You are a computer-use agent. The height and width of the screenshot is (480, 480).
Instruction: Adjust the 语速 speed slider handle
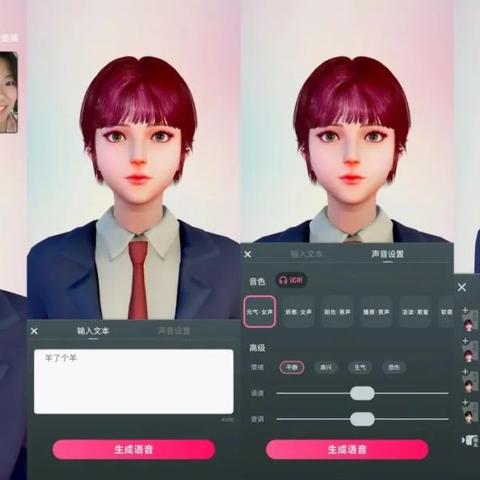362,393
